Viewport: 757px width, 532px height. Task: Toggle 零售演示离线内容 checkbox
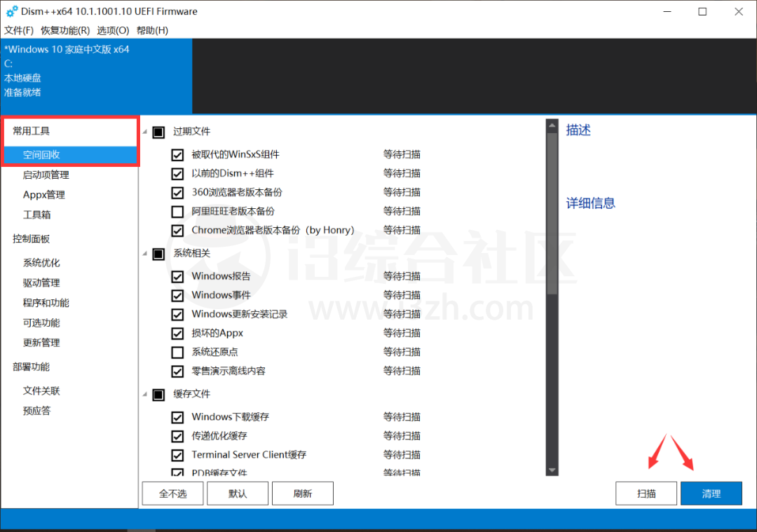click(x=177, y=371)
